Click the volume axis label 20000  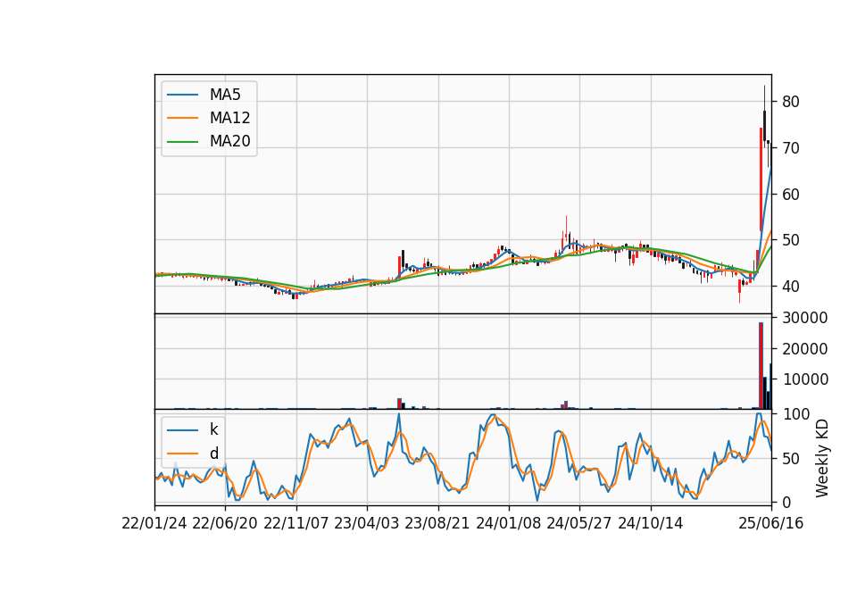coord(805,349)
